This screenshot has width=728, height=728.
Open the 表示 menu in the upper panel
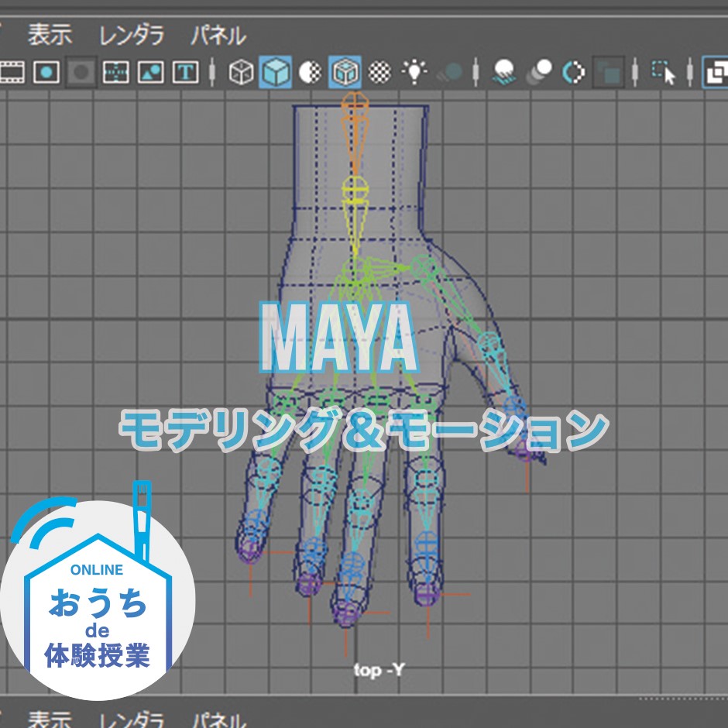click(x=50, y=36)
